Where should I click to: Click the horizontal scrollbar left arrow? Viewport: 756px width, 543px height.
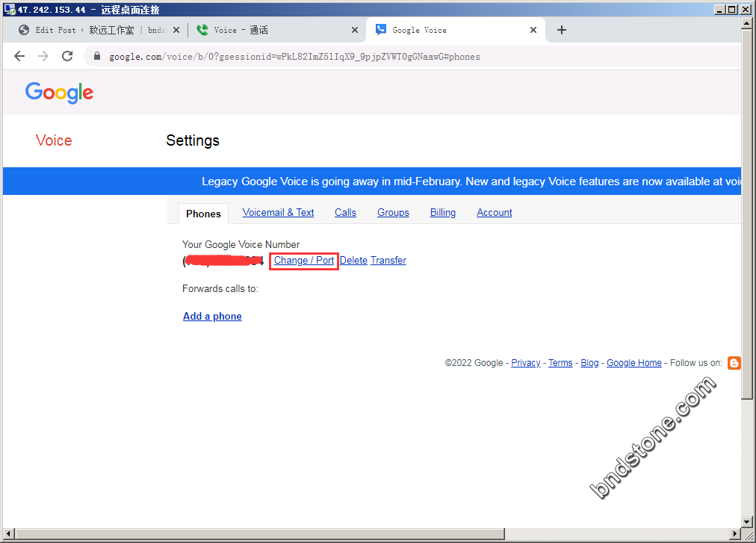point(9,534)
